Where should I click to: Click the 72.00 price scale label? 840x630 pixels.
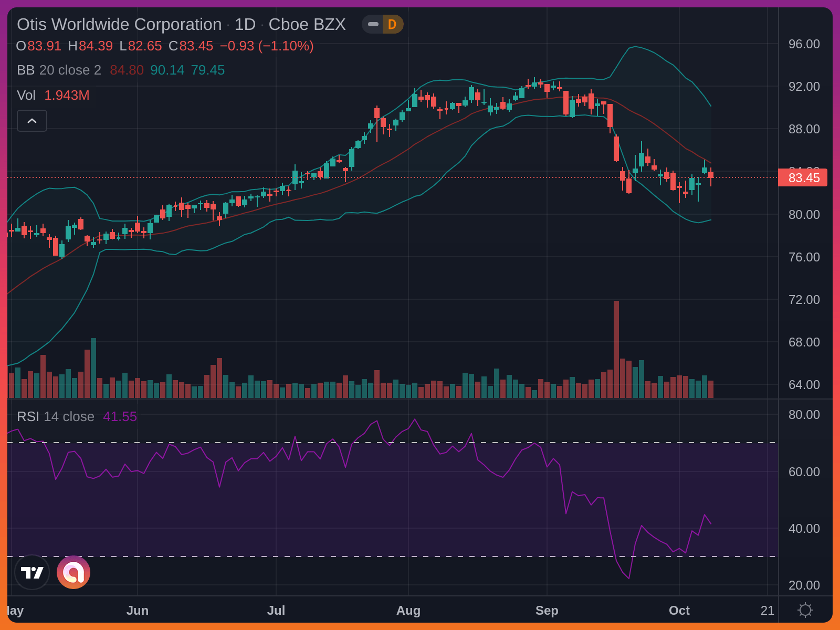tap(804, 299)
